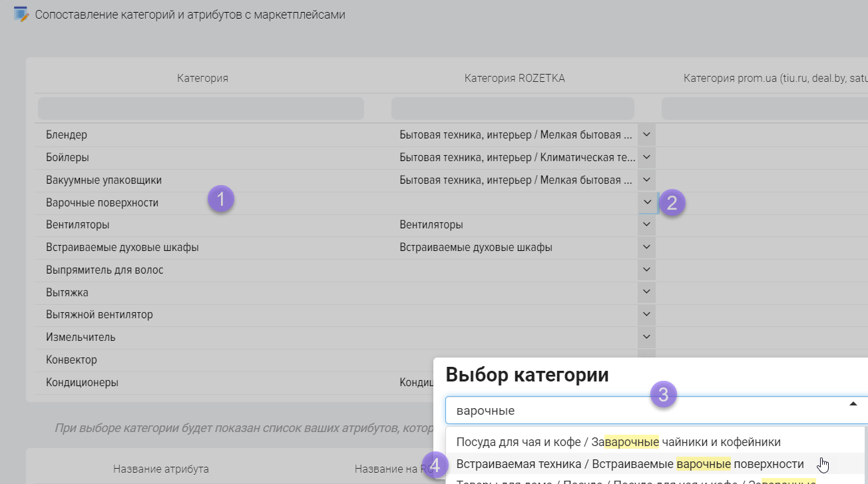This screenshot has width=868, height=484.
Task: Open dropdown for Выпрямитель для волос
Action: pos(646,270)
